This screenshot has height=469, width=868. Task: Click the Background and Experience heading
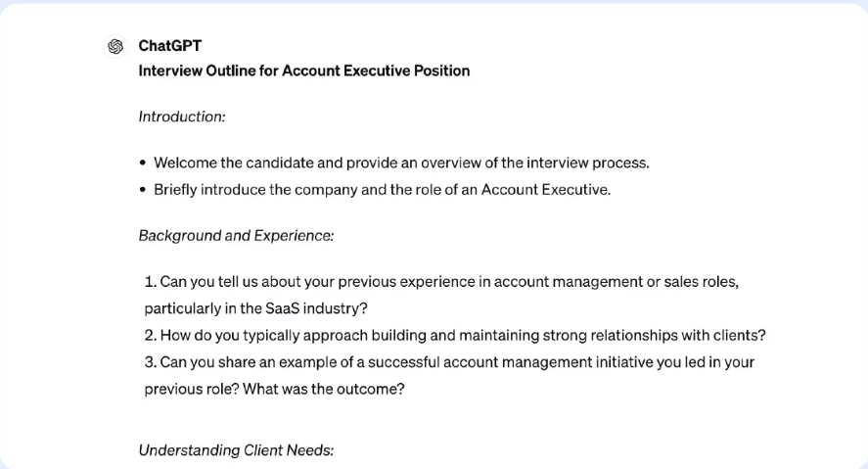pos(236,236)
